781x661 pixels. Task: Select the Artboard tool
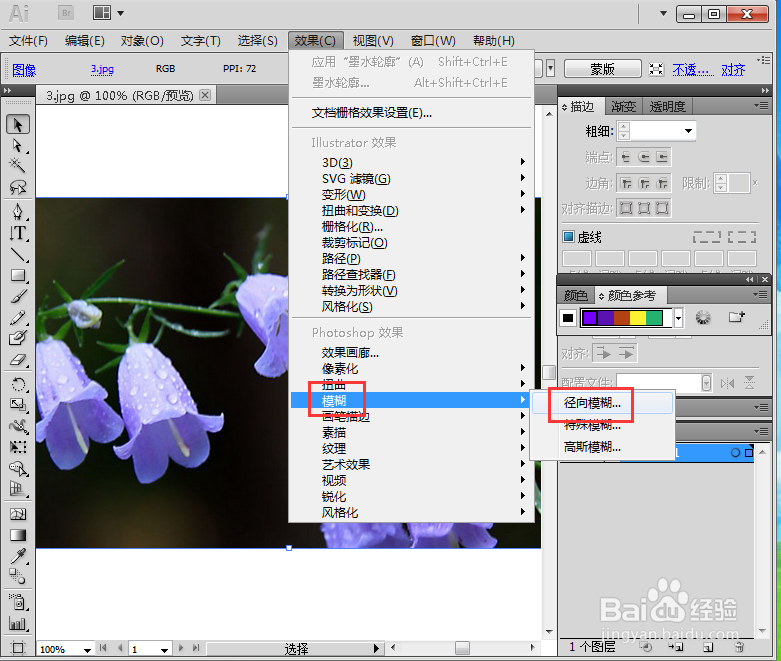(18, 648)
